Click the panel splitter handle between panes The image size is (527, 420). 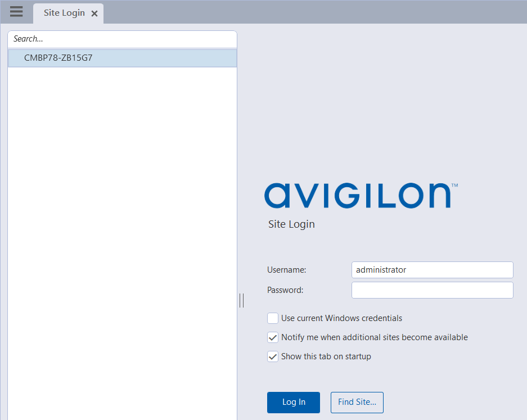(242, 300)
